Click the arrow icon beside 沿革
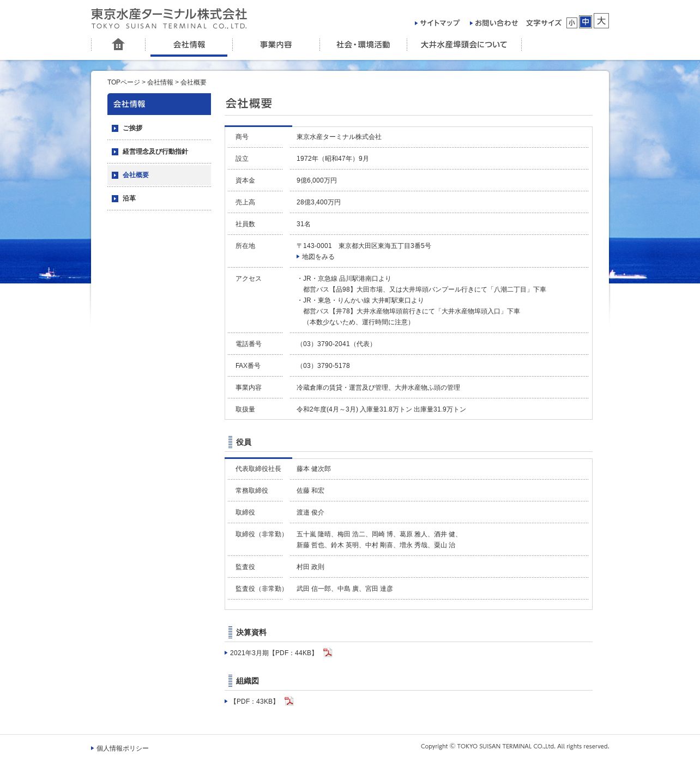 click(x=115, y=199)
